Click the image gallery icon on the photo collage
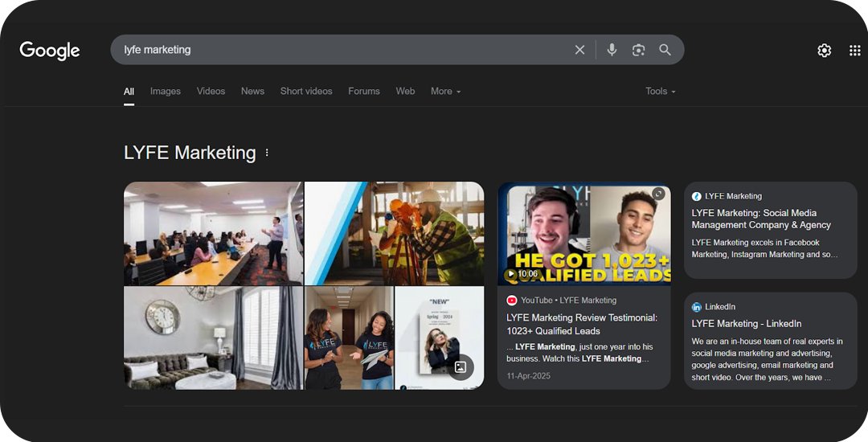This screenshot has height=442, width=868. (x=460, y=366)
